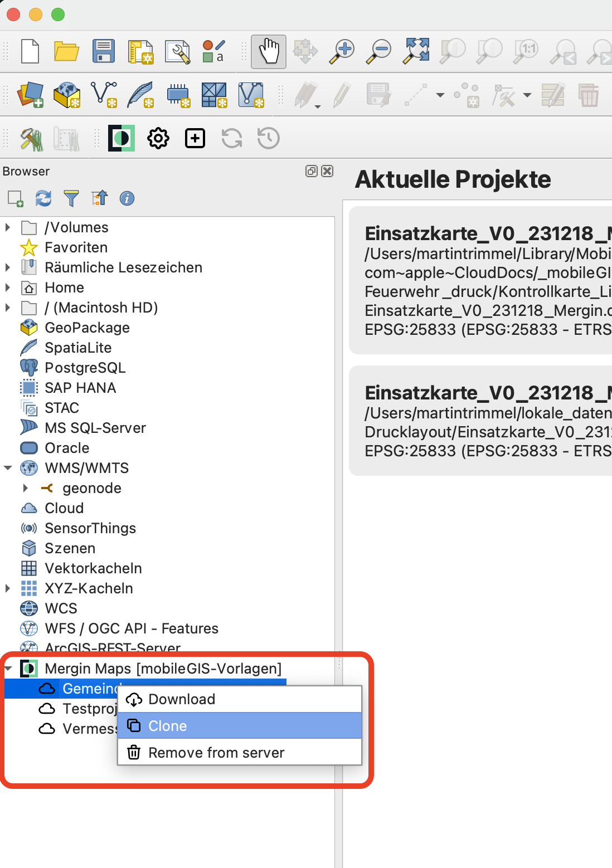
Task: Click the Zoom Out magnifier icon
Action: [x=378, y=51]
